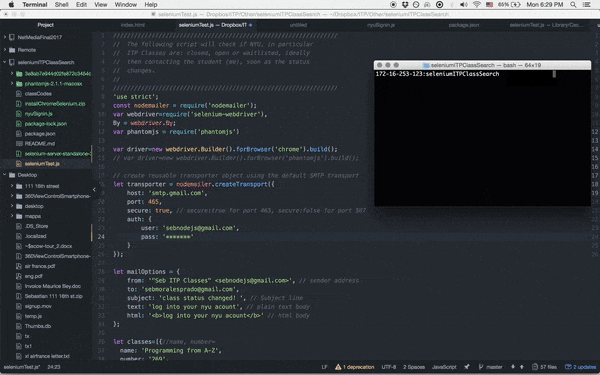Open the Terminal application menu
The image size is (600, 375).
[x=34, y=5]
